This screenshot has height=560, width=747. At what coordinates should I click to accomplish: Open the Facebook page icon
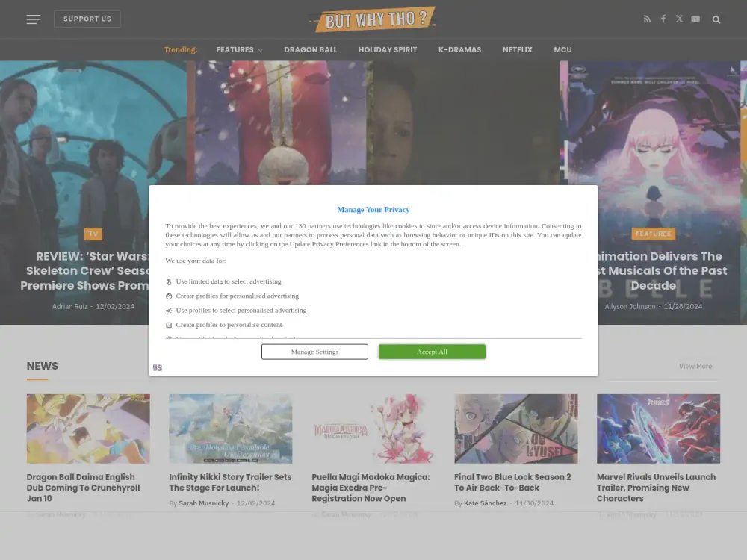pos(663,19)
